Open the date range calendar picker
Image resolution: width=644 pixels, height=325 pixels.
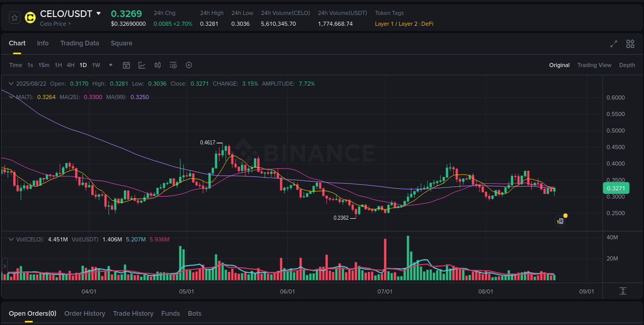(126, 65)
